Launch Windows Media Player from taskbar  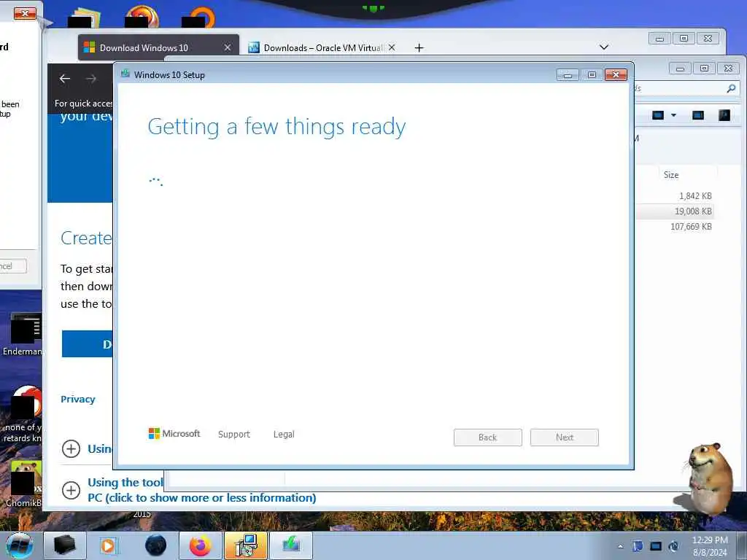pyautogui.click(x=108, y=545)
